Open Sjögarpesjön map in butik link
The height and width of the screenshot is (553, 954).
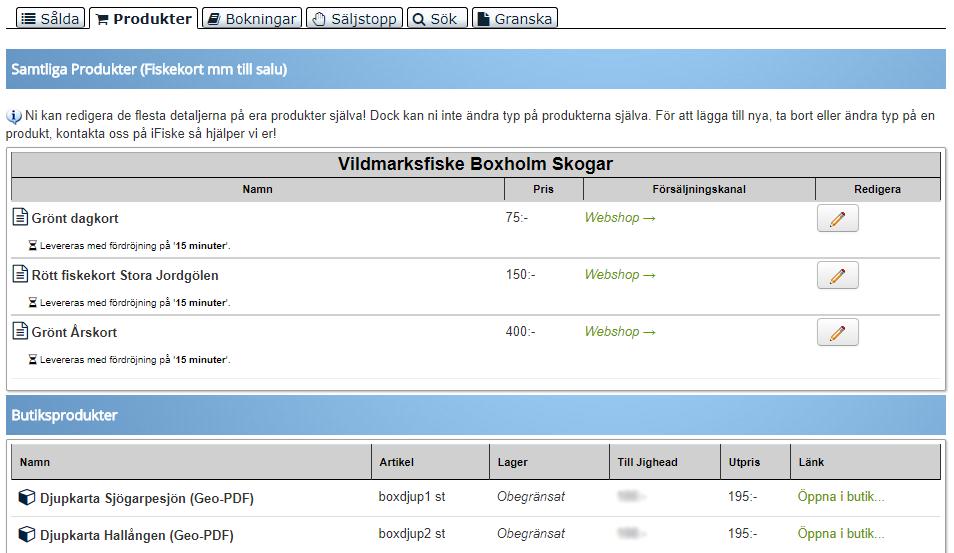(841, 497)
